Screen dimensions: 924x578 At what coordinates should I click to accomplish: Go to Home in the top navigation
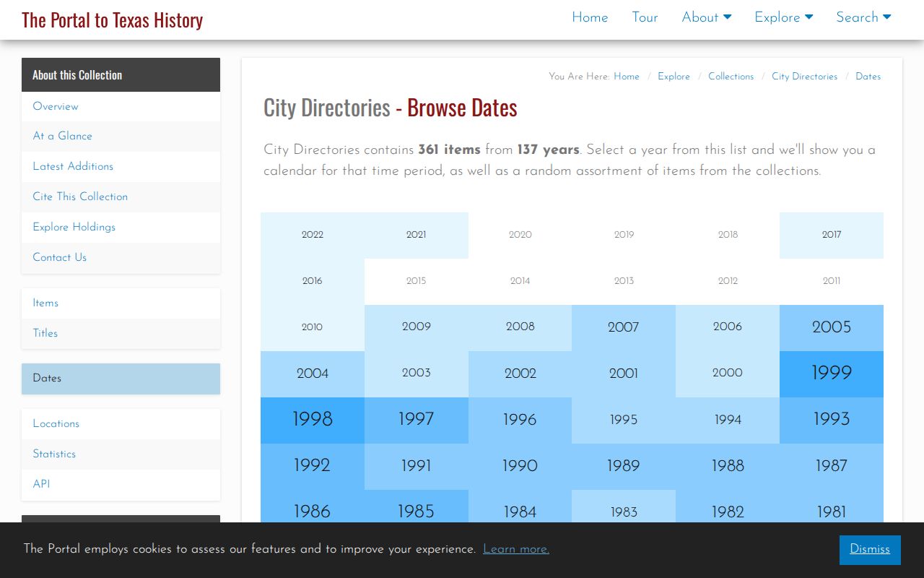coord(590,17)
